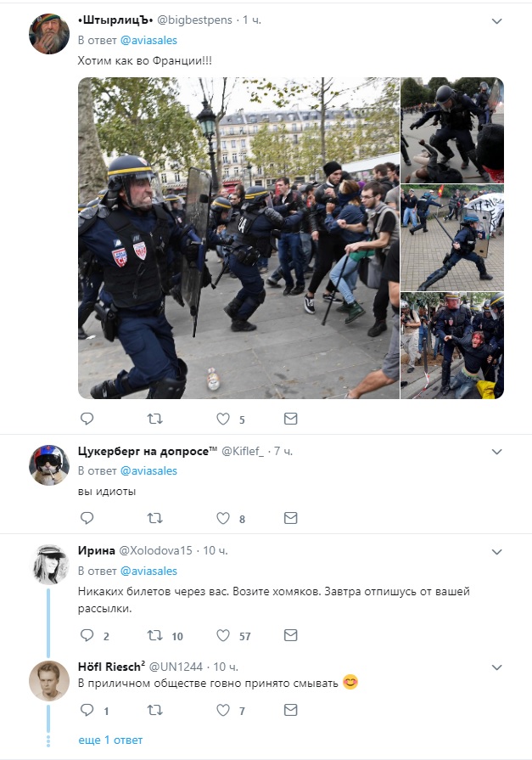This screenshot has height=760, width=532.
Task: Like Höfl Riesch's reply with 7 likes
Action: point(223,710)
